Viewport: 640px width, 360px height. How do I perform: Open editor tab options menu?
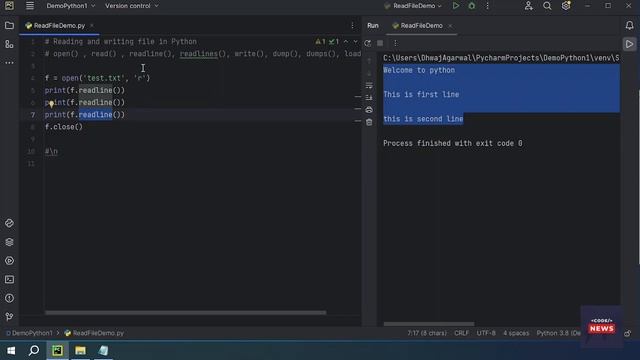[353, 26]
